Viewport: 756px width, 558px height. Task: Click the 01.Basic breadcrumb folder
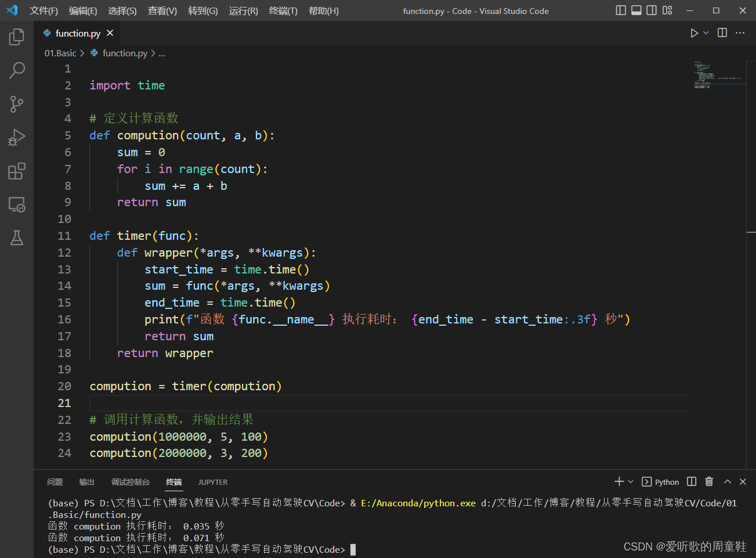(60, 53)
